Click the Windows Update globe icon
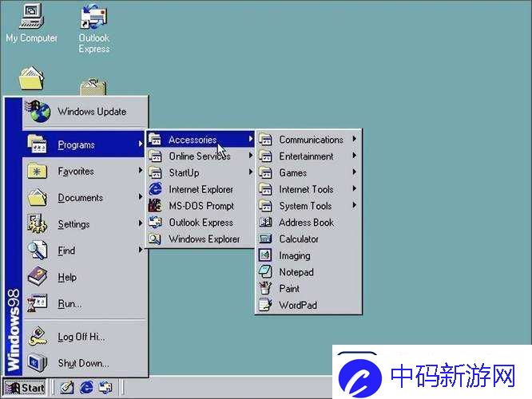The height and width of the screenshot is (399, 532). pyautogui.click(x=38, y=111)
